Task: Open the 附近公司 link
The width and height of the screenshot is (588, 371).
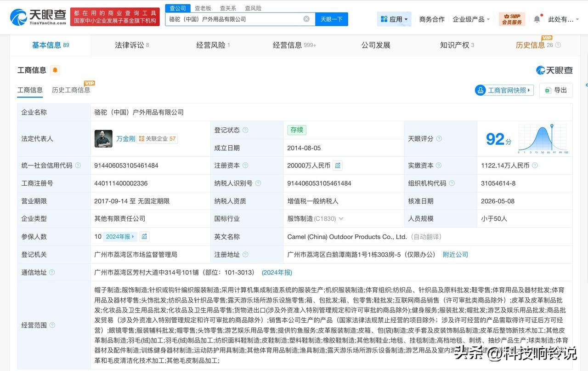Action: pyautogui.click(x=455, y=255)
